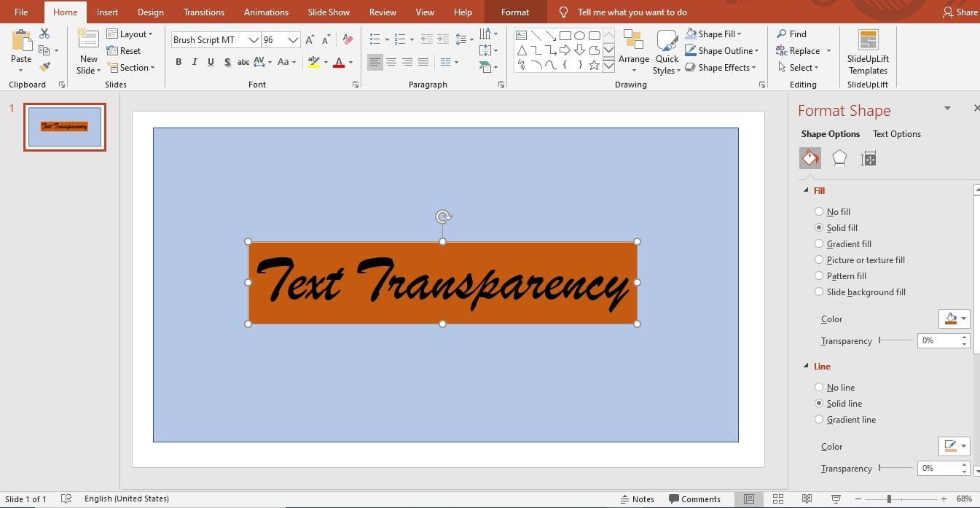Open the font name dropdown
The width and height of the screenshot is (980, 508).
pyautogui.click(x=254, y=40)
